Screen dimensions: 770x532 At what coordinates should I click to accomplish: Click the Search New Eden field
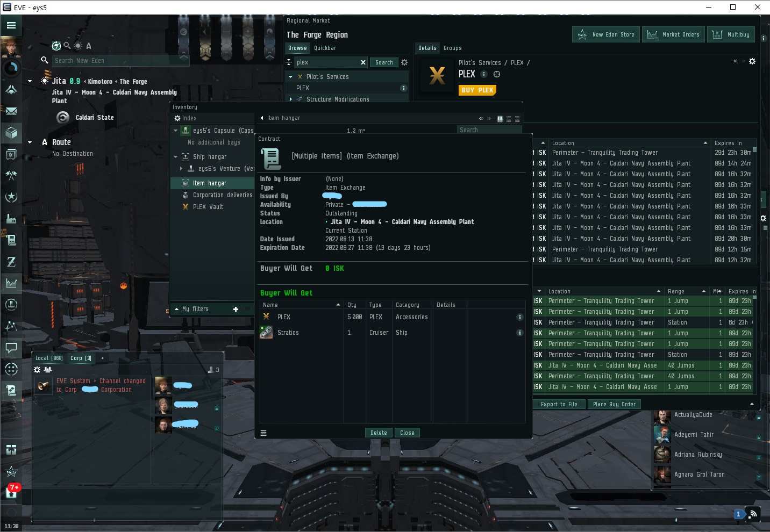[x=121, y=61]
